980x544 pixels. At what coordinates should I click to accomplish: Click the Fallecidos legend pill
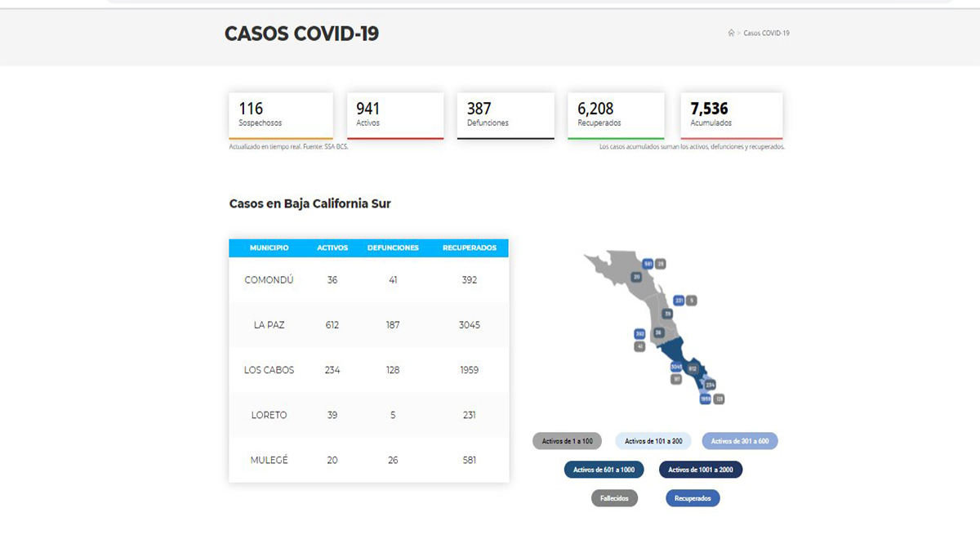[614, 498]
